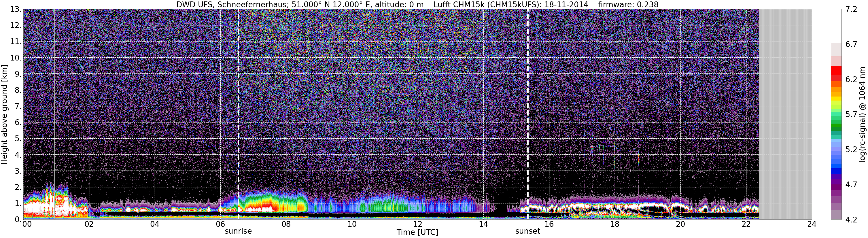Click the gray no-data region after 22 UTC
Image resolution: width=868 pixels, height=238 pixels.
coord(785,114)
